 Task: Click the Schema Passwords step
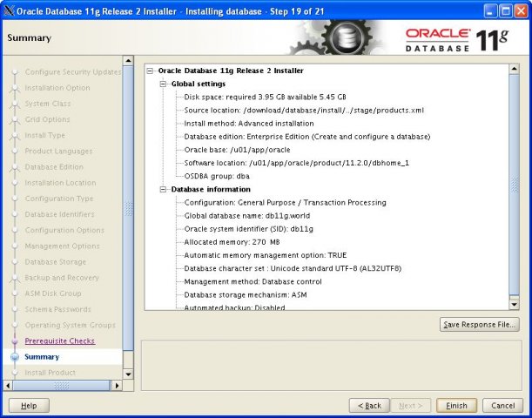pyautogui.click(x=57, y=309)
